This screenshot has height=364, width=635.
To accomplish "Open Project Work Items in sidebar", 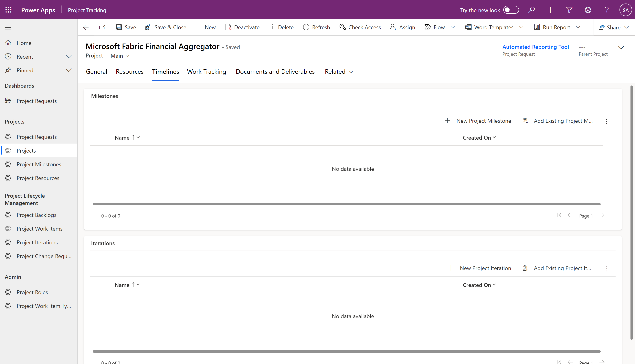I will [x=39, y=229].
